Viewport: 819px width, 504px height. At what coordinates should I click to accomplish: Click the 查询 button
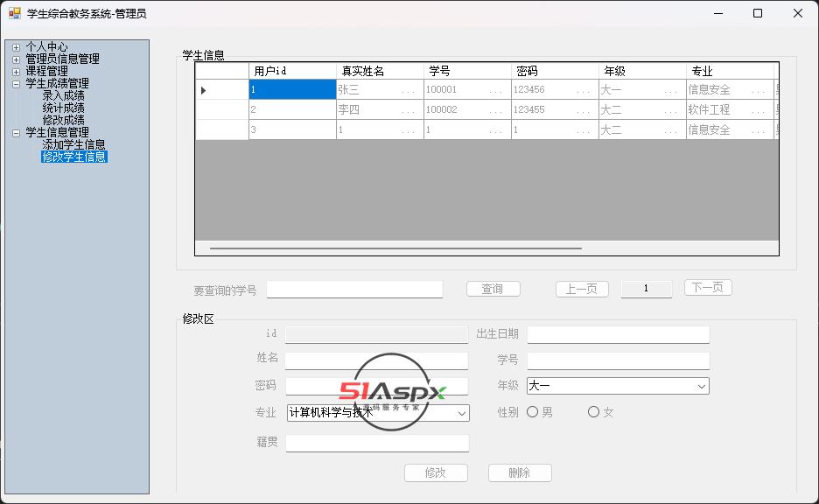pyautogui.click(x=493, y=289)
